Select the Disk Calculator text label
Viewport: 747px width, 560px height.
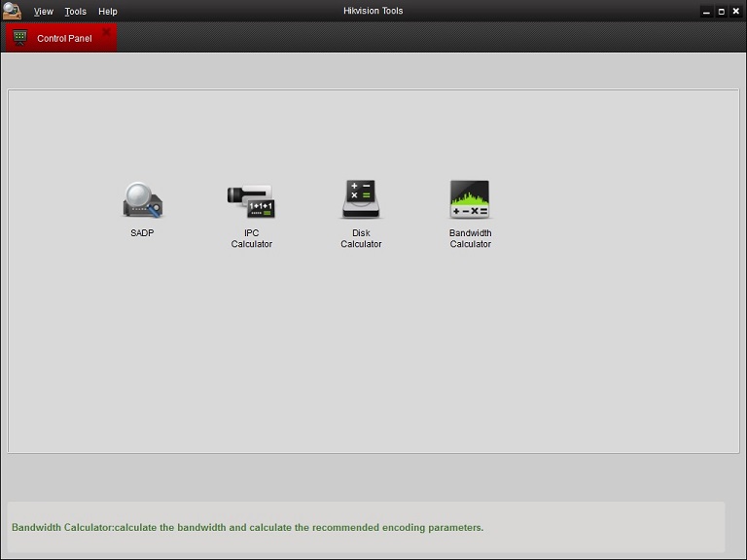pyautogui.click(x=361, y=239)
